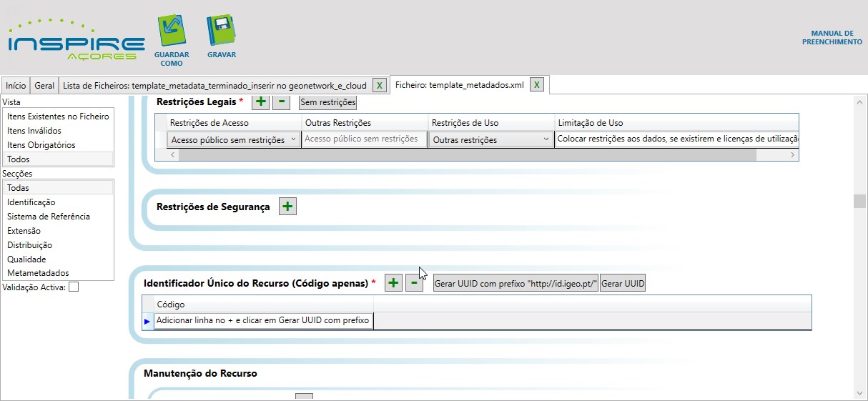The width and height of the screenshot is (868, 401).
Task: Click Gerar UUID com prefixo button
Action: click(516, 284)
